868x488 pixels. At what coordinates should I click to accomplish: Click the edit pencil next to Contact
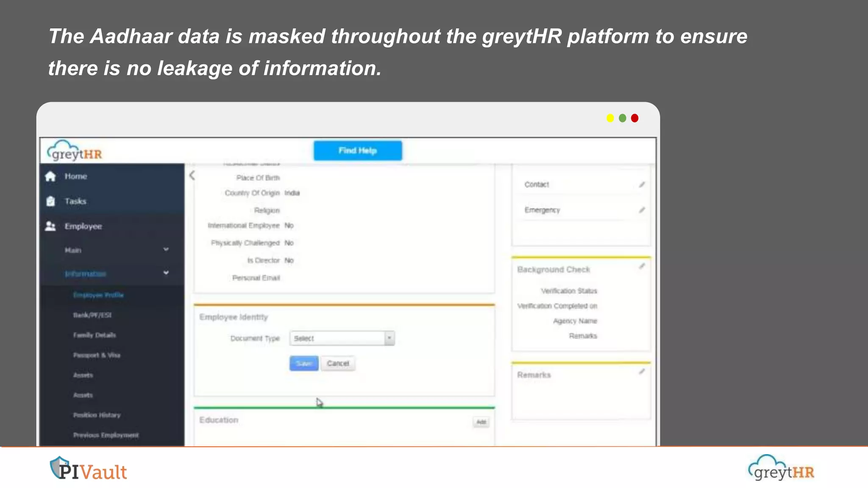[x=642, y=185]
